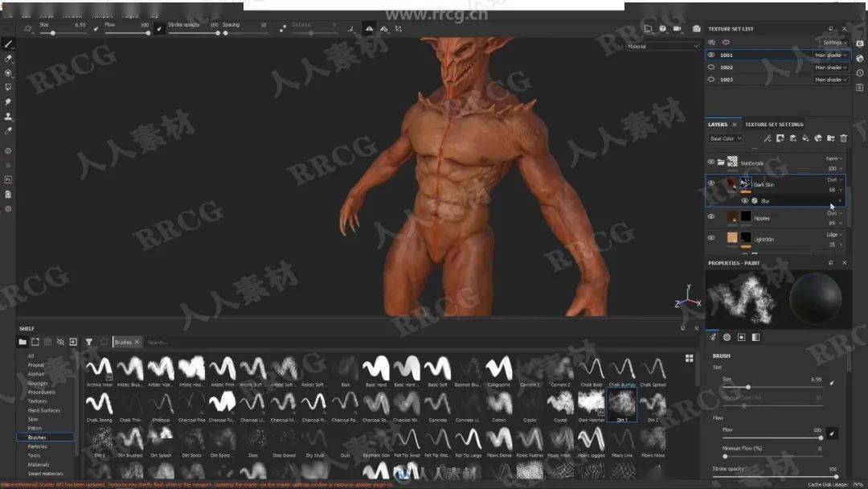Select the Particles category in the shelf
868x489 pixels.
pos(37,446)
